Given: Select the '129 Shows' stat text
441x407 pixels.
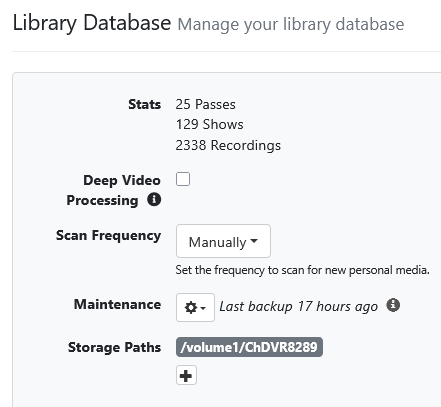Looking at the screenshot, I should tap(209, 124).
